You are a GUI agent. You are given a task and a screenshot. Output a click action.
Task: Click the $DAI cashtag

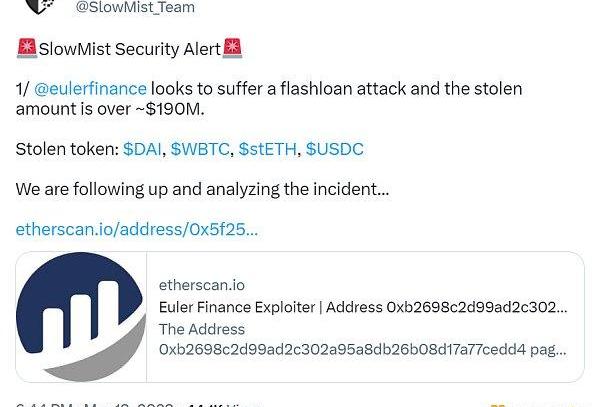click(142, 149)
